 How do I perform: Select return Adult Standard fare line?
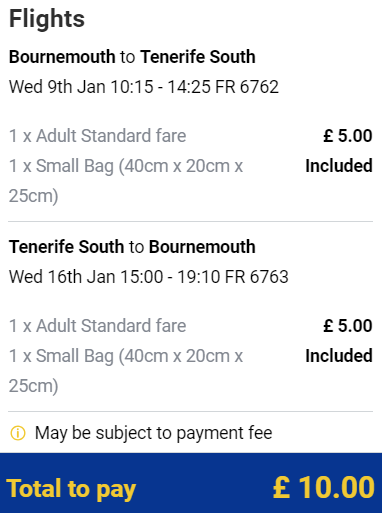97,326
